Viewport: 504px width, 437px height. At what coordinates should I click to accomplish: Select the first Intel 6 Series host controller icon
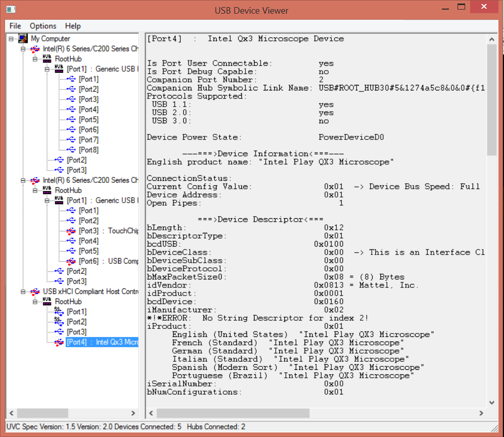[34, 48]
